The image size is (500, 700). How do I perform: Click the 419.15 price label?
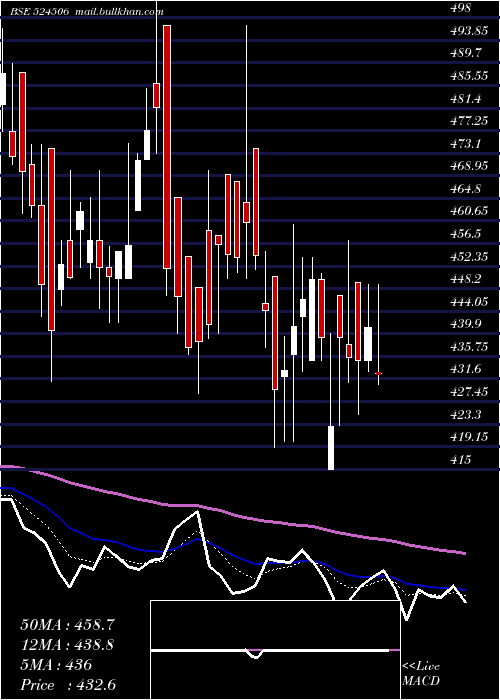pyautogui.click(x=469, y=438)
